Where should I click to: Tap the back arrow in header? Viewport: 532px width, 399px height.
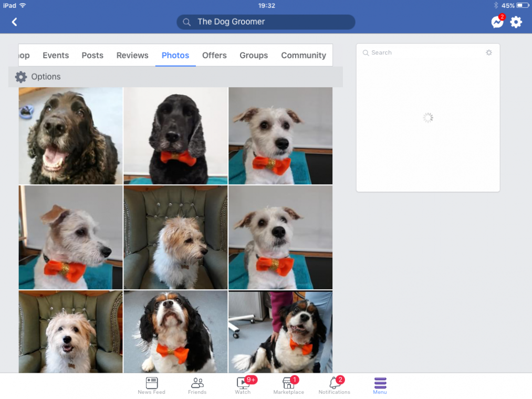14,22
